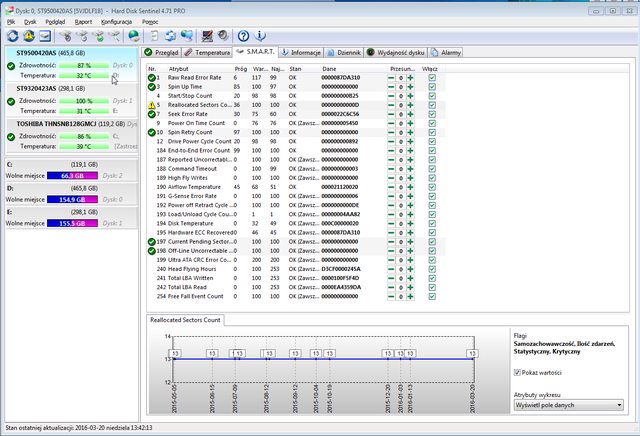Click the refresh disks toolbar icon
This screenshot has height=436, width=640.
[13, 36]
